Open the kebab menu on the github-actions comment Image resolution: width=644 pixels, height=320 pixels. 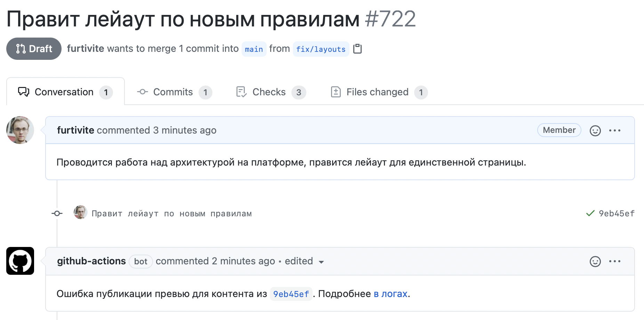point(615,261)
